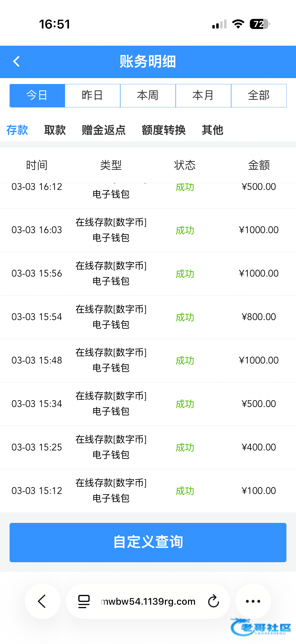The width and height of the screenshot is (296, 644).
Task: Select the 今日 date filter
Action: pyautogui.click(x=37, y=96)
